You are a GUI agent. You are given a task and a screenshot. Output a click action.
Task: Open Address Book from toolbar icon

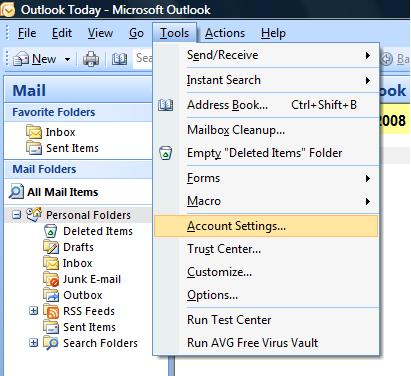tap(119, 59)
